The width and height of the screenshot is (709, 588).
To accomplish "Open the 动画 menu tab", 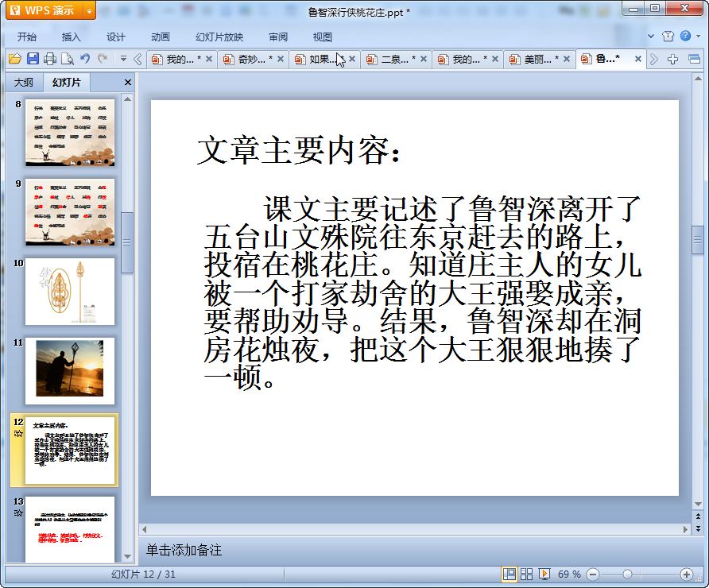I will (x=161, y=37).
